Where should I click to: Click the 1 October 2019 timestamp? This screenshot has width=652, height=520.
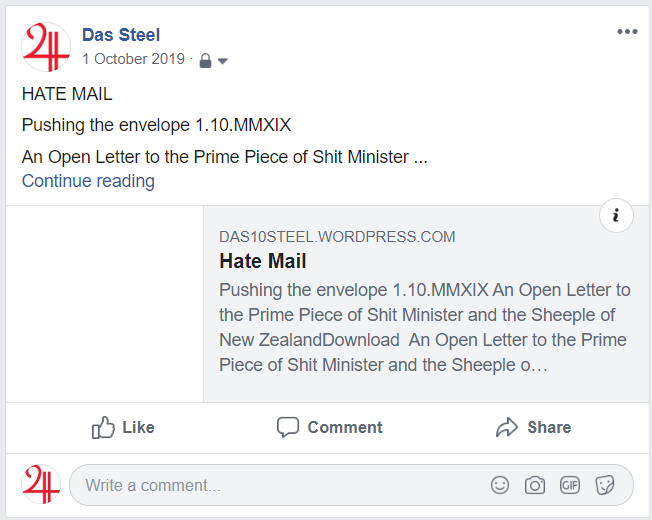pos(133,59)
